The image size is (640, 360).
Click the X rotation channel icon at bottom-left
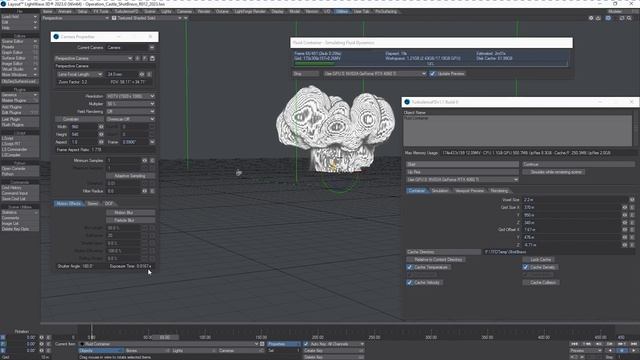pyautogui.click(x=3, y=338)
